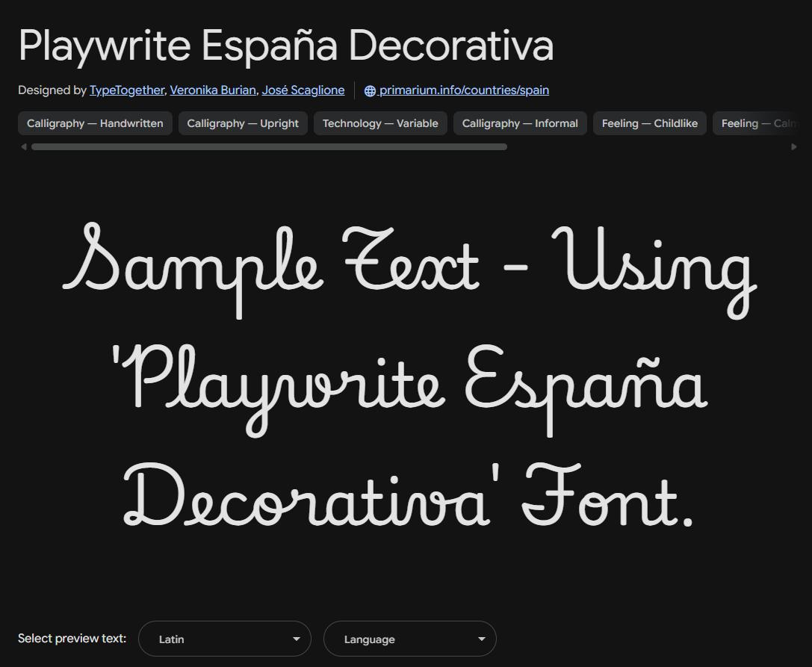
Task: Click the left arrow of tag scrollbar
Action: tap(23, 147)
